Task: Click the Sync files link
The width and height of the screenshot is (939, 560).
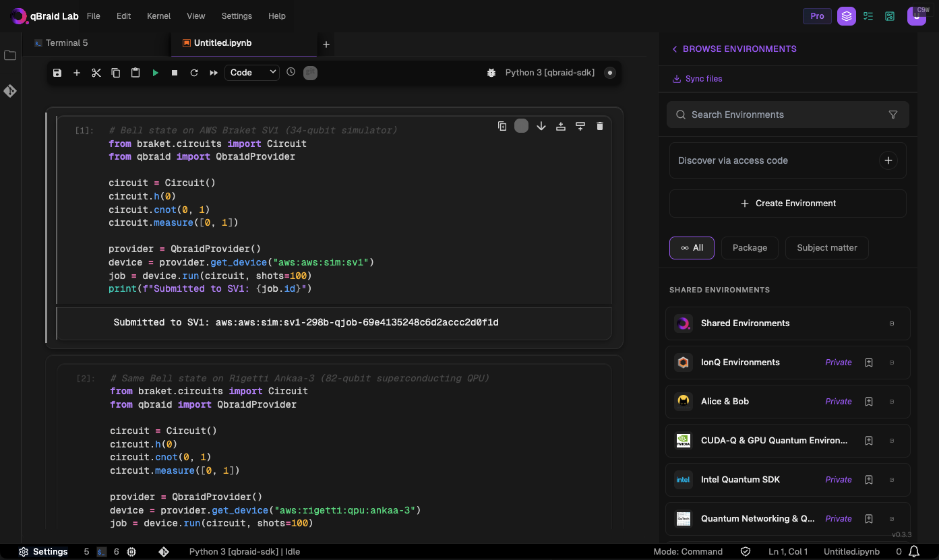Action: pos(697,79)
